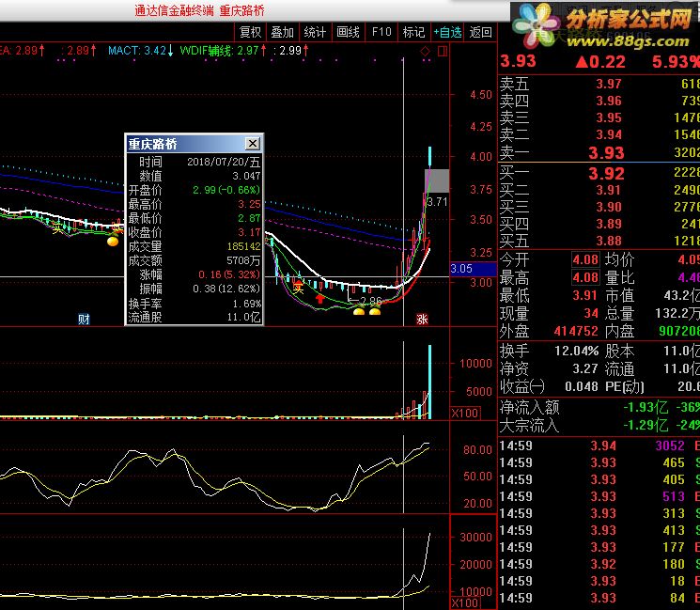
Task: Click the popup 时间 date 2018/07/20/五
Action: 224,162
